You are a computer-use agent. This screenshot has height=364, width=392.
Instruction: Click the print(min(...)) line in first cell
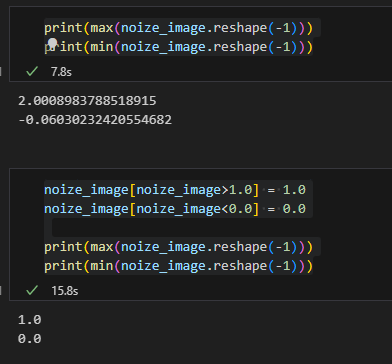tap(179, 47)
